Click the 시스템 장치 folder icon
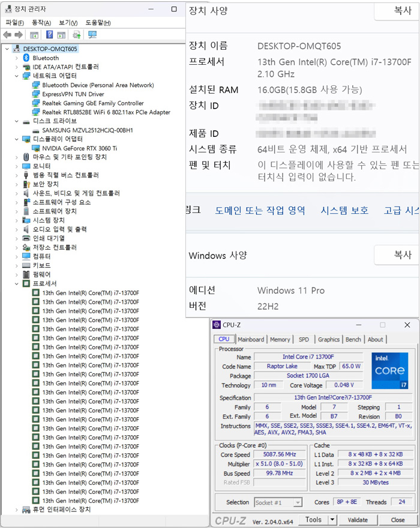Screen dimensions: 420x530 click(x=26, y=220)
